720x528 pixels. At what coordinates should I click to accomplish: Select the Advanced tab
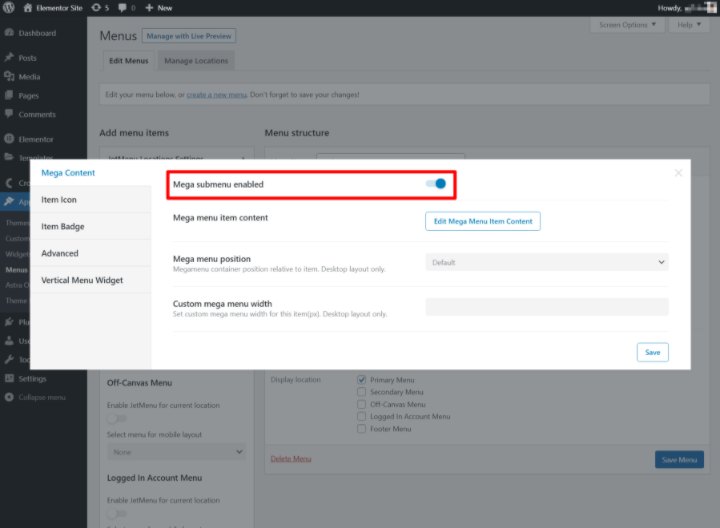(x=90, y=253)
